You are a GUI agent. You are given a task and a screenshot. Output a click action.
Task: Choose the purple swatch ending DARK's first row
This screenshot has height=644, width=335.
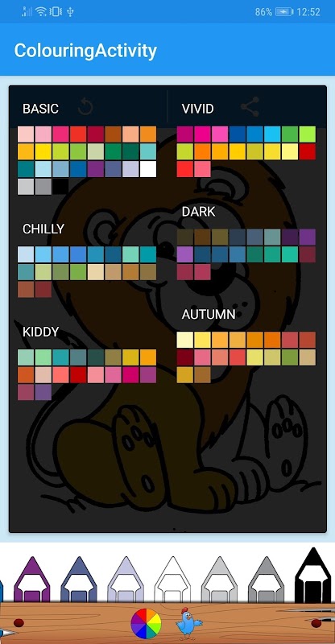308,237
